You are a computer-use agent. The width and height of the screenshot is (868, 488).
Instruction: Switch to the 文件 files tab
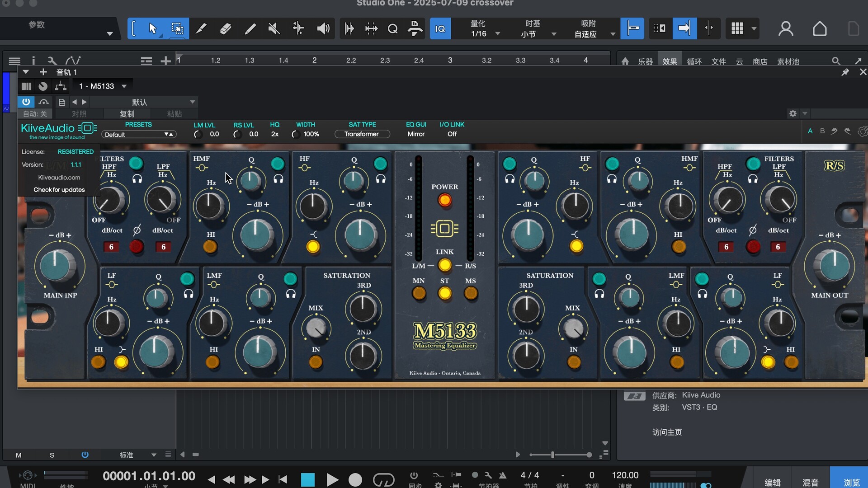click(x=718, y=61)
